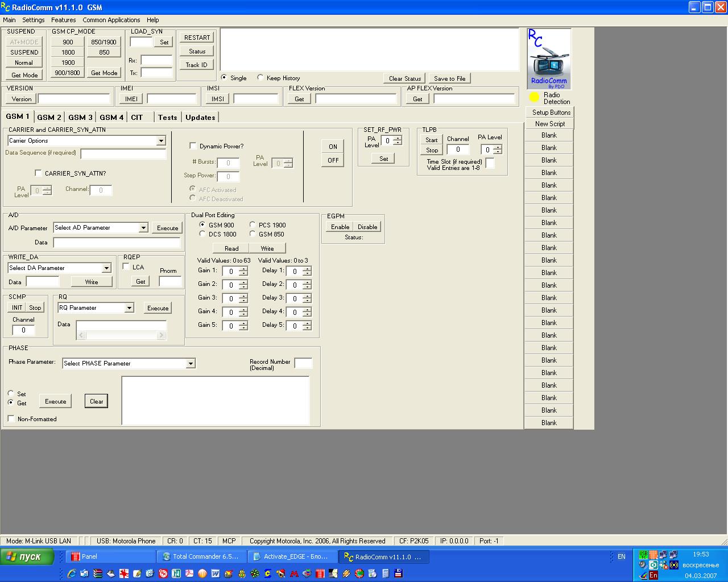Click the PHASE Execute button
Screen dimensions: 728x582
[x=56, y=401]
